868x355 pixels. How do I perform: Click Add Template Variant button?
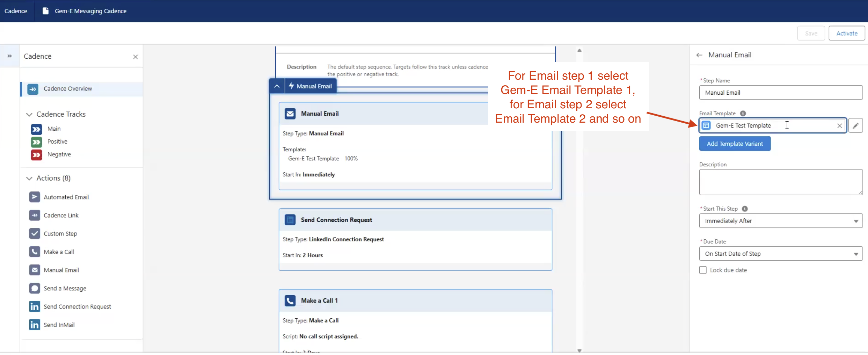pos(735,144)
